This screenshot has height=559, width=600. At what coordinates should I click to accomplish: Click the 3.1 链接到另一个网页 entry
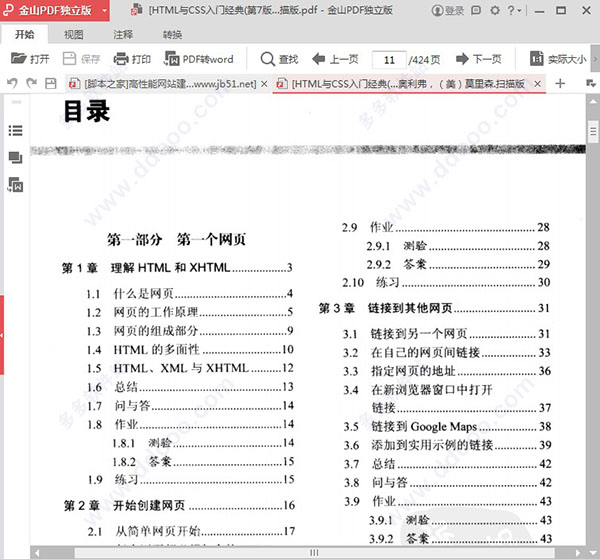[447, 334]
